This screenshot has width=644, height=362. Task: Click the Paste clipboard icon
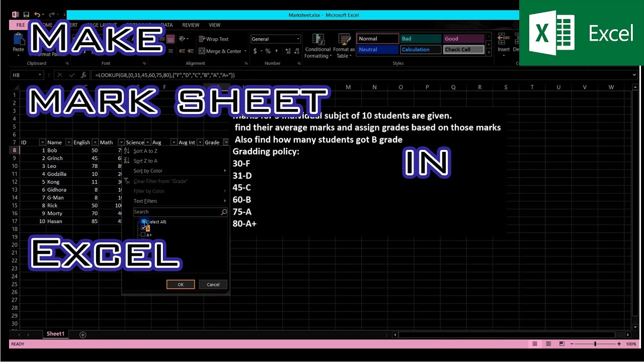19,40
